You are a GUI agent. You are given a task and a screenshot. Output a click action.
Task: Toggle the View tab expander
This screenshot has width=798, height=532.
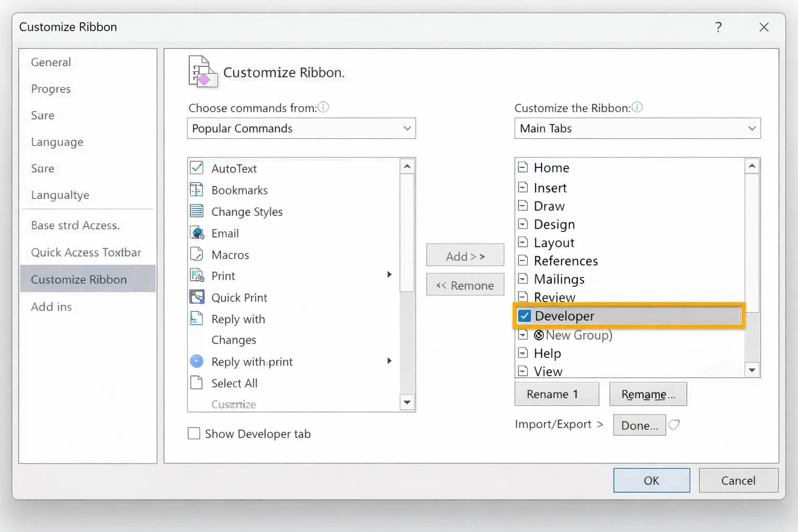523,371
